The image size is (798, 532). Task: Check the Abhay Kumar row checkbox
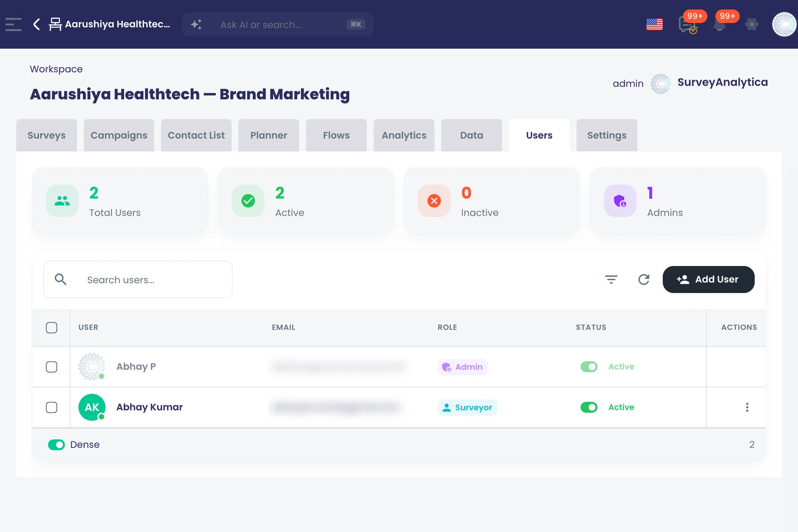click(51, 407)
